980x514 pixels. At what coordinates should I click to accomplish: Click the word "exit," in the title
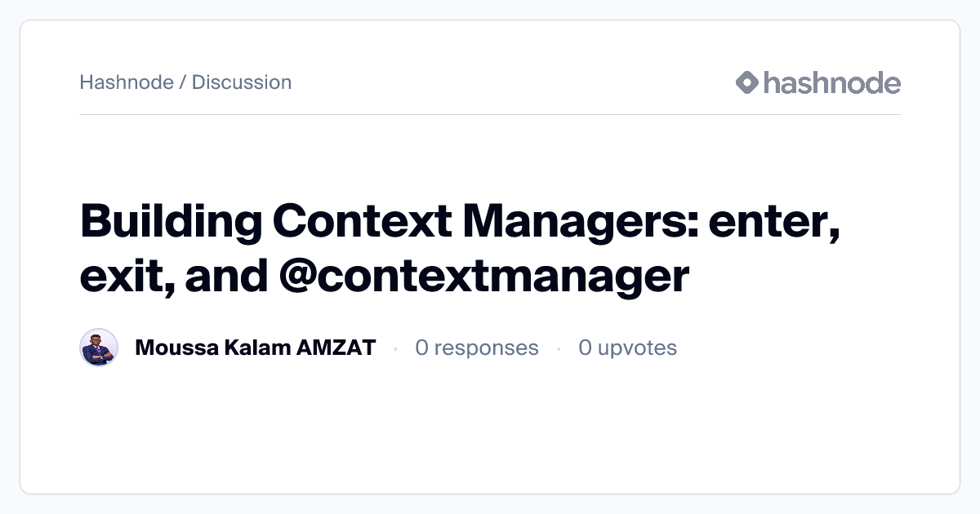125,277
